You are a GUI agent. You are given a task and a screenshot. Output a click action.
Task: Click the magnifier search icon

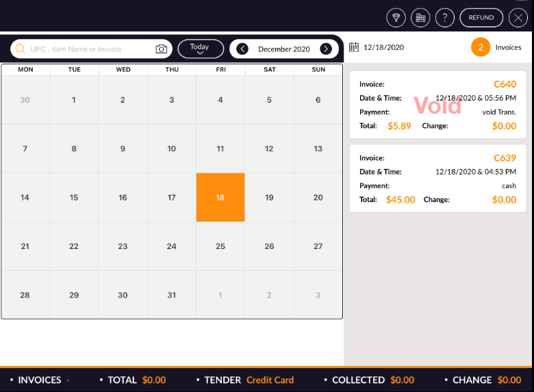pyautogui.click(x=21, y=49)
